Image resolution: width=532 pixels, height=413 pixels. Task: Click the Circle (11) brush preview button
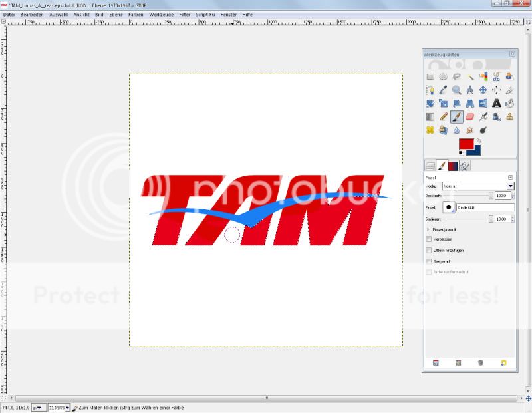pyautogui.click(x=448, y=207)
